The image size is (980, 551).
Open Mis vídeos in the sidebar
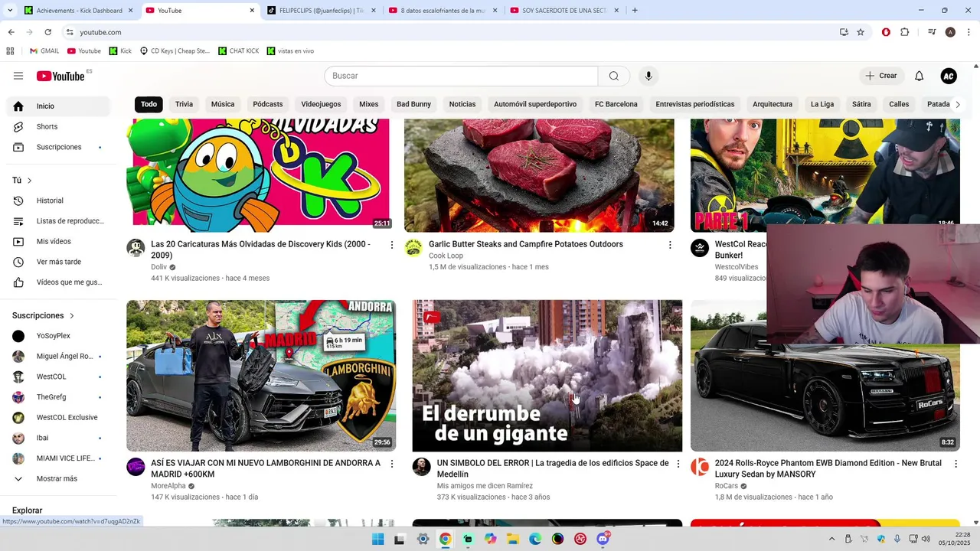click(58, 241)
